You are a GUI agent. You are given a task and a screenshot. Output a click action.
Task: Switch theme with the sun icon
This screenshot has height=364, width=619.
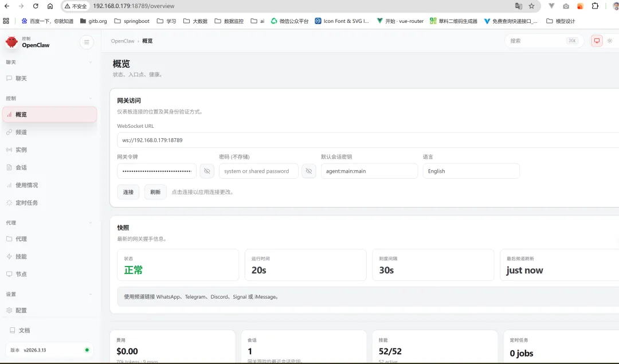[610, 41]
